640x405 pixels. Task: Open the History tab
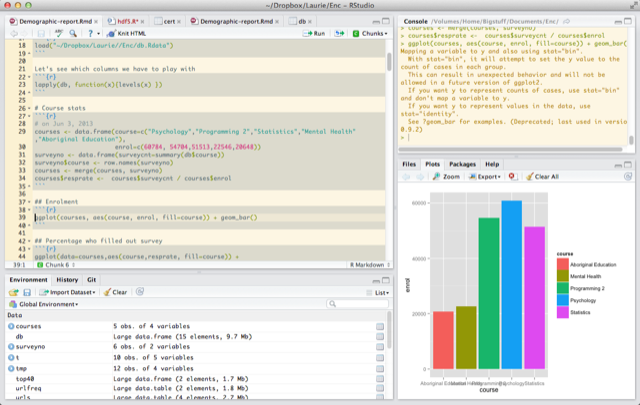[x=67, y=280]
